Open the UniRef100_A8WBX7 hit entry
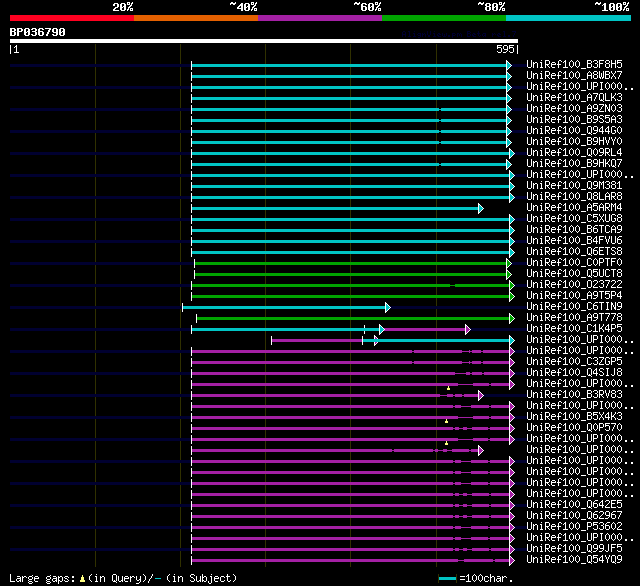The width and height of the screenshot is (640, 586). click(x=574, y=75)
